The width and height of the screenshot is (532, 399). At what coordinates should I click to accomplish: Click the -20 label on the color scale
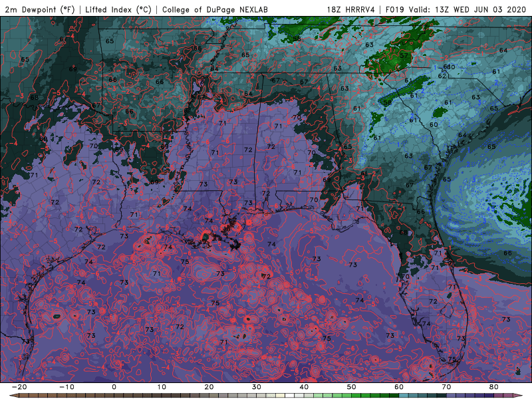[19, 387]
